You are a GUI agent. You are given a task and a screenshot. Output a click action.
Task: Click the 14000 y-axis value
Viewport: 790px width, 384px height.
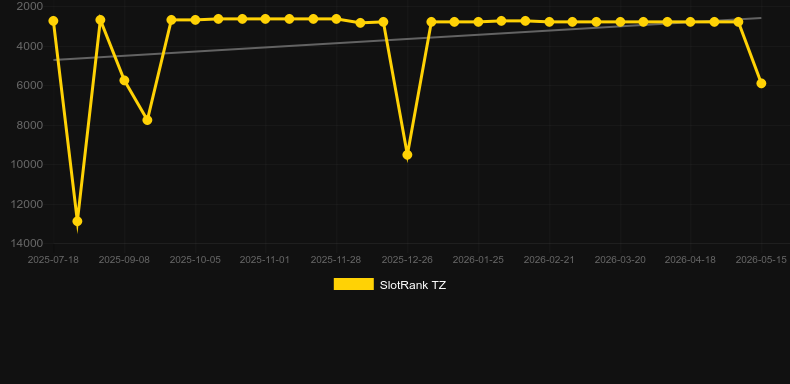[27, 243]
